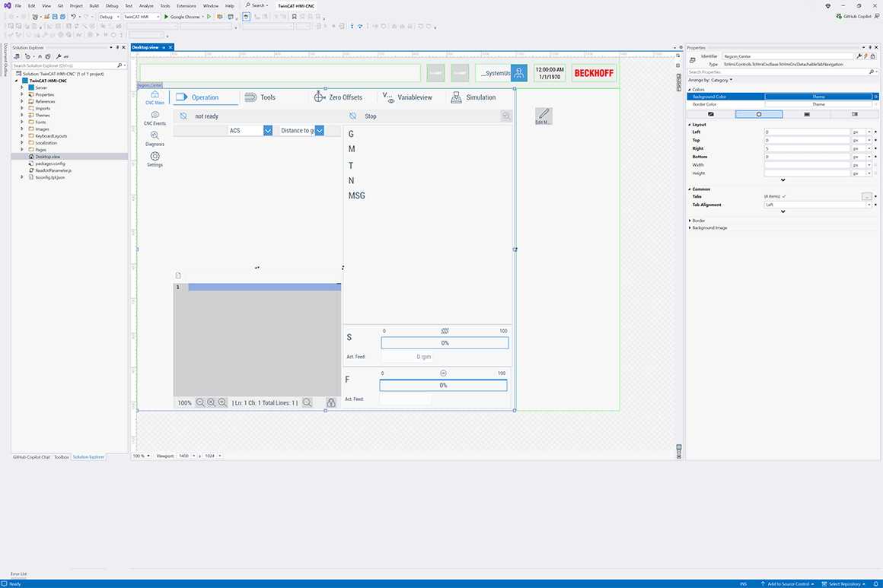
Task: Click Collapse All icon in Solution Explorer
Action: (40, 56)
